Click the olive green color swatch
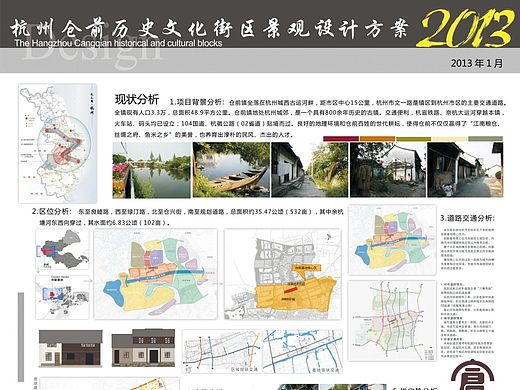 point(413,138)
